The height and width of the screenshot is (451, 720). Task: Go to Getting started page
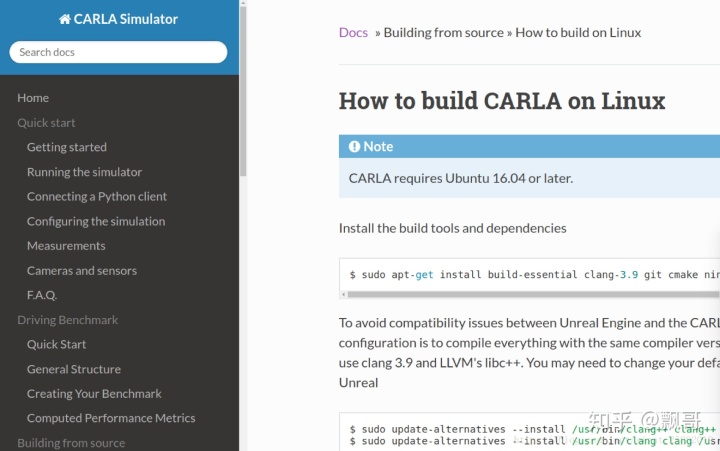(67, 147)
